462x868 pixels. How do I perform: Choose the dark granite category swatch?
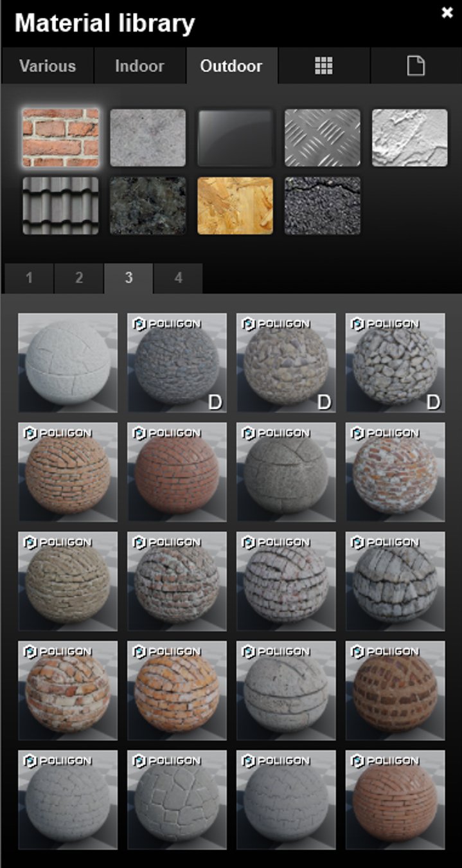(x=148, y=206)
